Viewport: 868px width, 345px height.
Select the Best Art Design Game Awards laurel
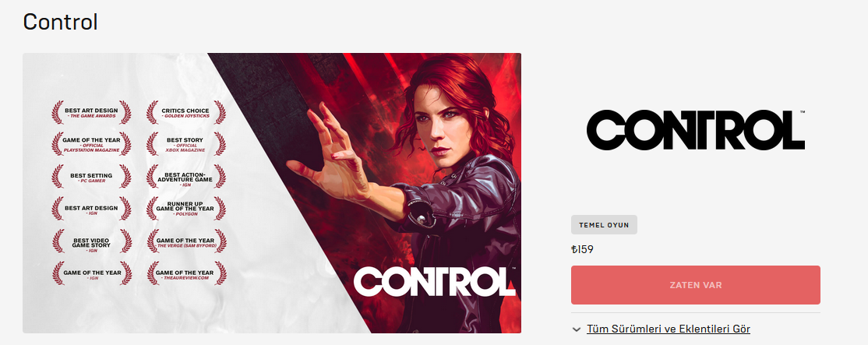coord(91,112)
